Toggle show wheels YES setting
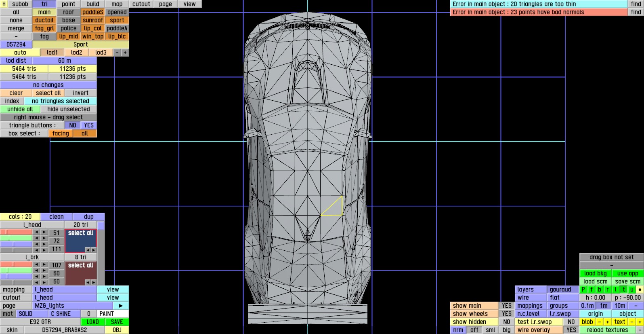 [507, 314]
